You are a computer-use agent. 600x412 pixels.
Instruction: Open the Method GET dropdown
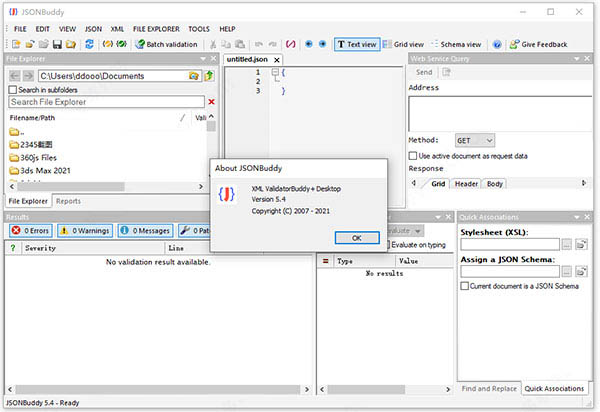coord(475,141)
